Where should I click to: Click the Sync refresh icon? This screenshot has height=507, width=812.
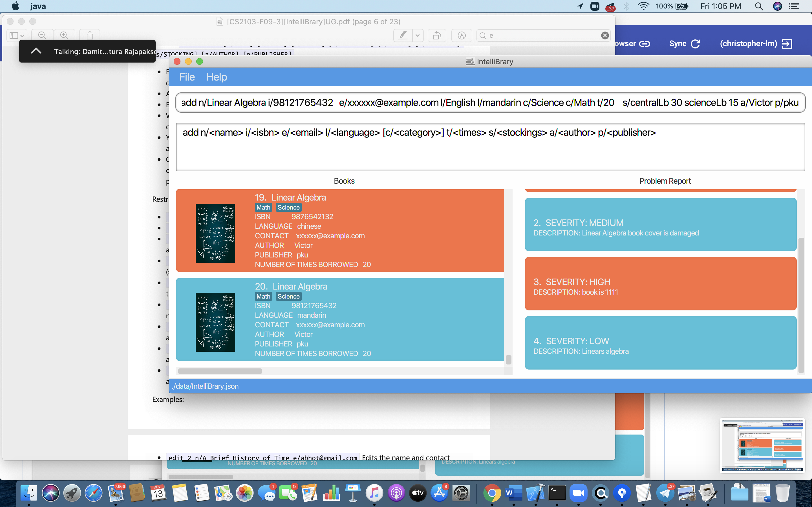pyautogui.click(x=696, y=44)
